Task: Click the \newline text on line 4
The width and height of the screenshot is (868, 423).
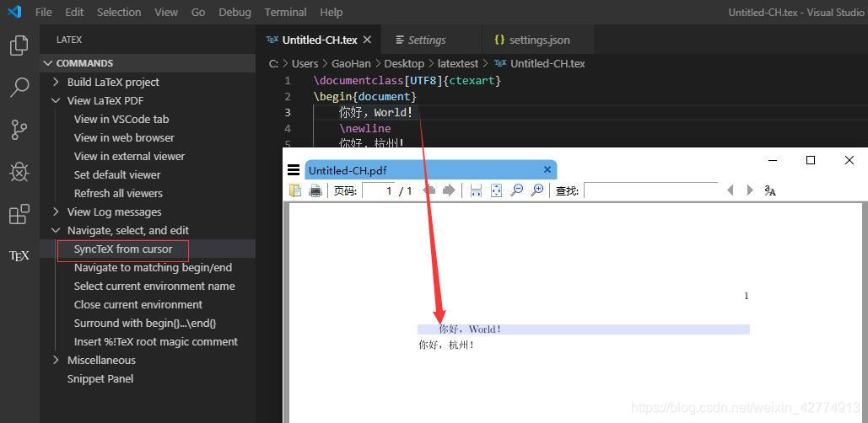Action: 365,128
